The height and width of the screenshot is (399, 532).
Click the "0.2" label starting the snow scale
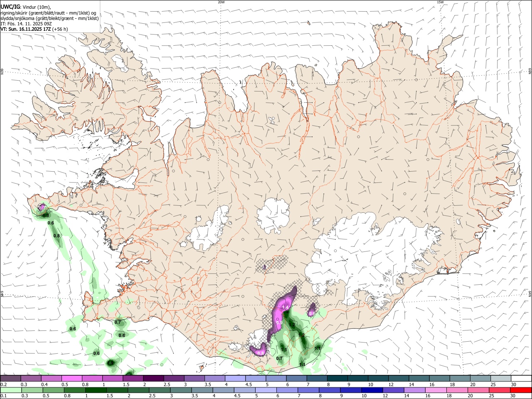click(3, 384)
